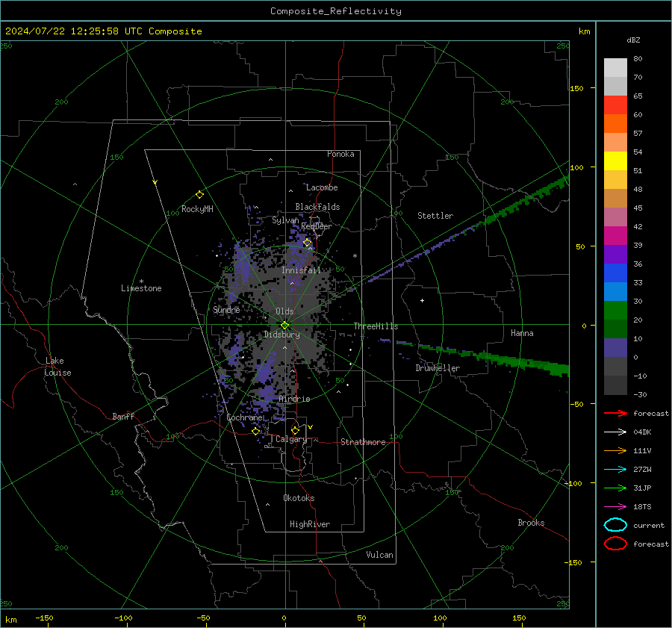This screenshot has height=628, width=672.
Task: Select the red 60-65 dBZ swatch
Action: 615,105
